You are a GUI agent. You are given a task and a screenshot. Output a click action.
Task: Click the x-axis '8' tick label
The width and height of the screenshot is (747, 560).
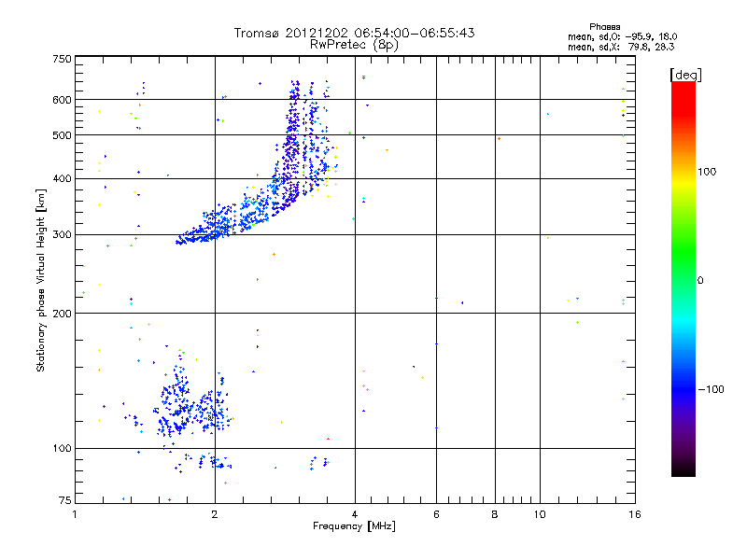[x=495, y=514]
